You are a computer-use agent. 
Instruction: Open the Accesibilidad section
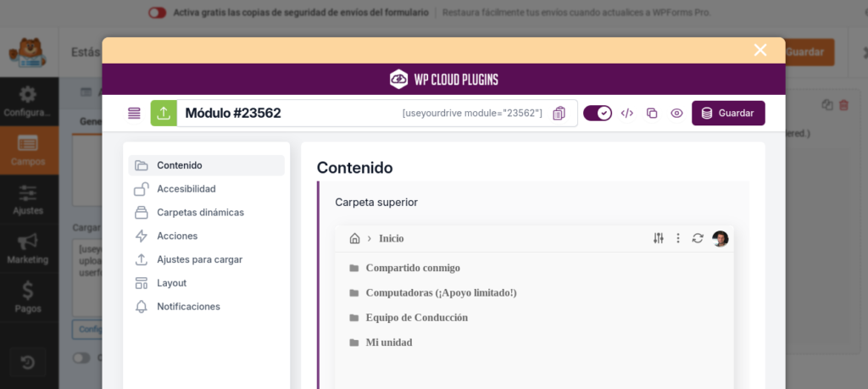pyautogui.click(x=207, y=189)
